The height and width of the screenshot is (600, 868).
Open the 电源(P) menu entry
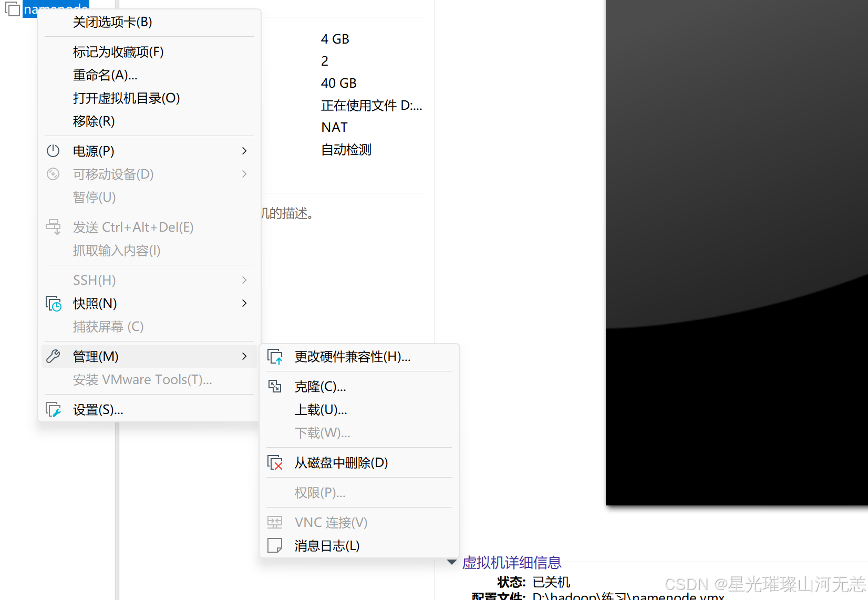pyautogui.click(x=149, y=151)
